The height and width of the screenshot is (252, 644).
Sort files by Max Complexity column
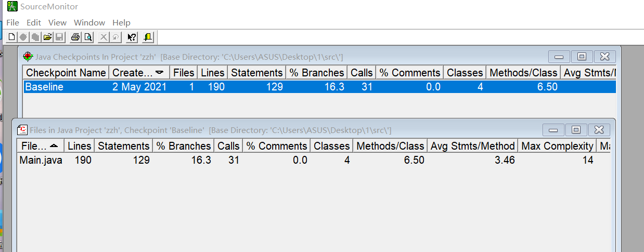point(557,146)
